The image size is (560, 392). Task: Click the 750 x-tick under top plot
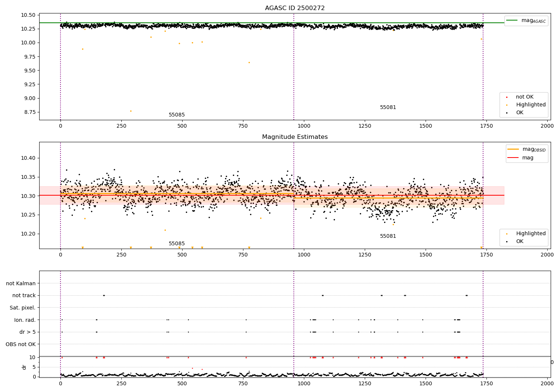pyautogui.click(x=243, y=126)
